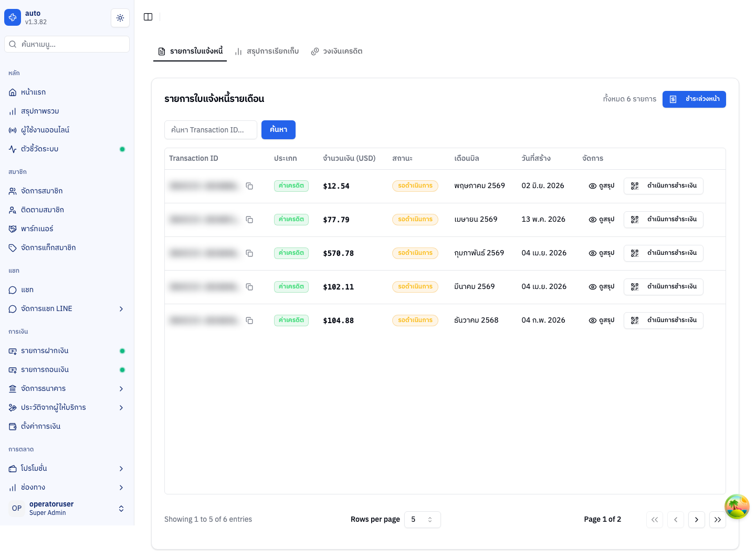Viewport: 756px width, 558px height.
Task: Open ตัวชี้วัดระบบ menu item
Action: click(67, 149)
